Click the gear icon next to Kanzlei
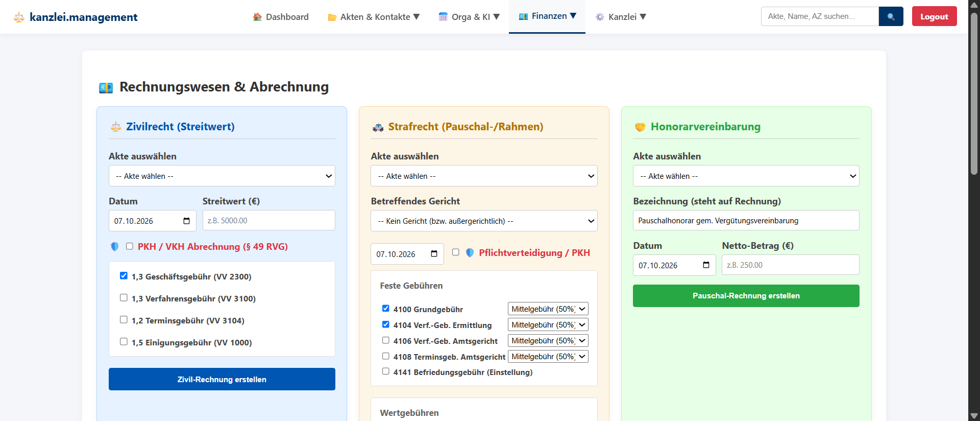This screenshot has height=421, width=980. (x=600, y=17)
